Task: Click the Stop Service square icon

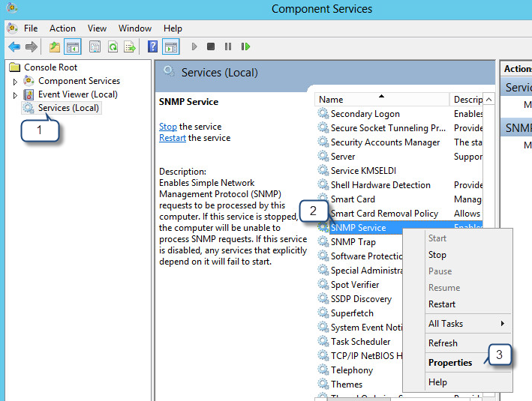Action: pos(211,46)
